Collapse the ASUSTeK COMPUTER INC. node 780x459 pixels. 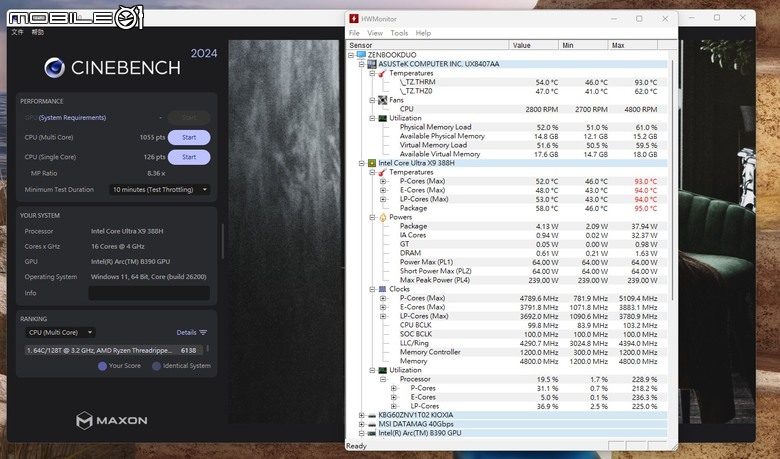(362, 64)
